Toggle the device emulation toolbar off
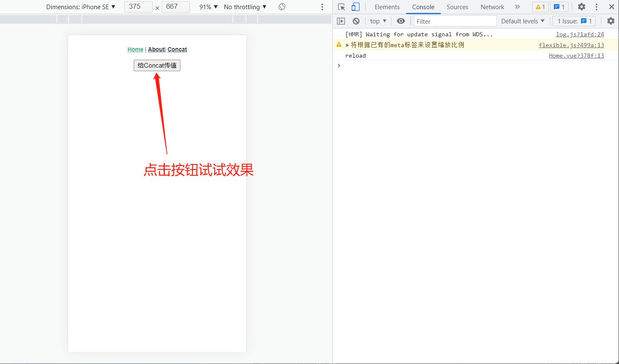Screen dimensions: 619x364 point(355,7)
